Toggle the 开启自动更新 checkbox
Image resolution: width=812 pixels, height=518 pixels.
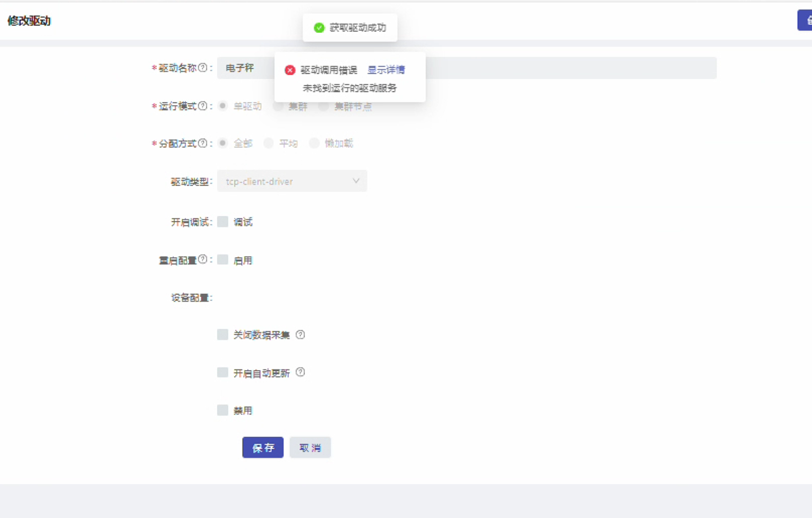(222, 373)
